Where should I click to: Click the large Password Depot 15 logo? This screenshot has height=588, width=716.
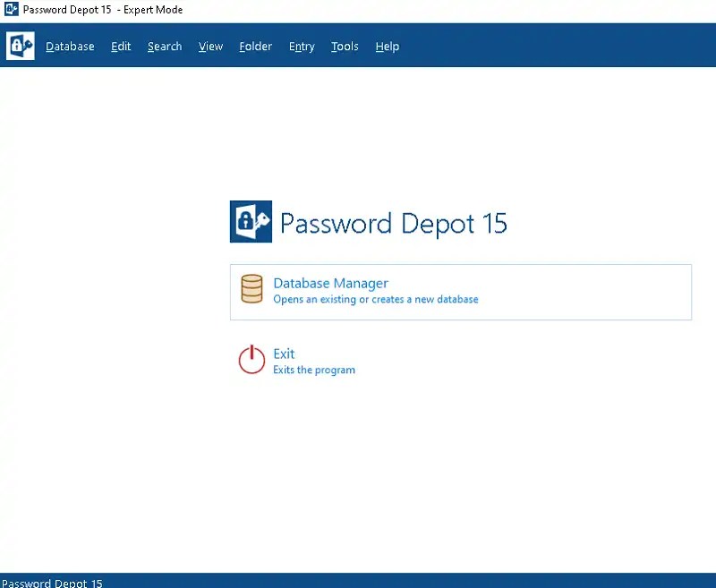coord(251,221)
